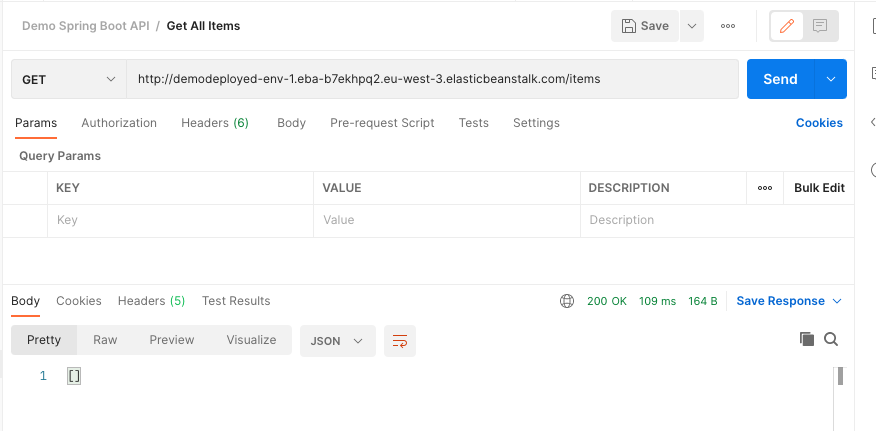Click the Demo Spring Boot API breadcrumb
Screen dimensions: 876x431
coord(85,26)
